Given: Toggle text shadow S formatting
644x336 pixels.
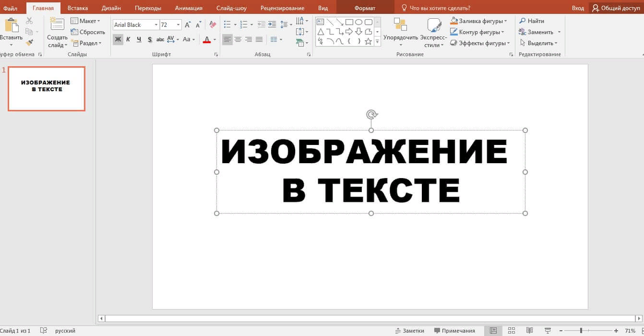Looking at the screenshot, I should click(149, 39).
